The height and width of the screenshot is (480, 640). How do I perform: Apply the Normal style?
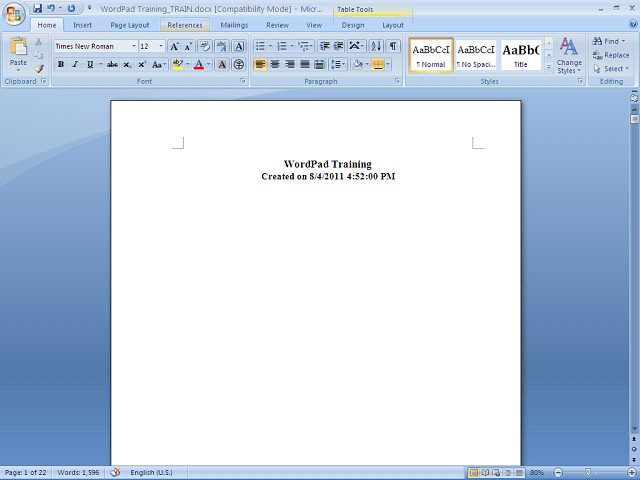click(x=431, y=56)
